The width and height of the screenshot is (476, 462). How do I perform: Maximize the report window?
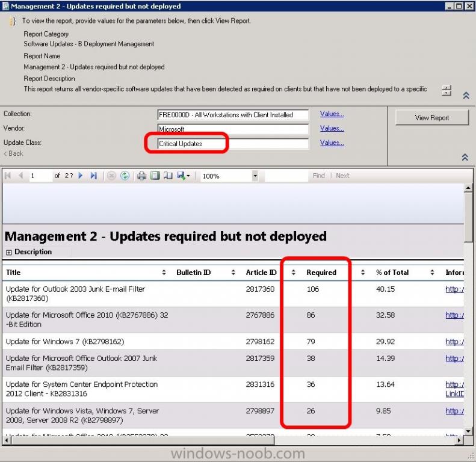pos(459,6)
